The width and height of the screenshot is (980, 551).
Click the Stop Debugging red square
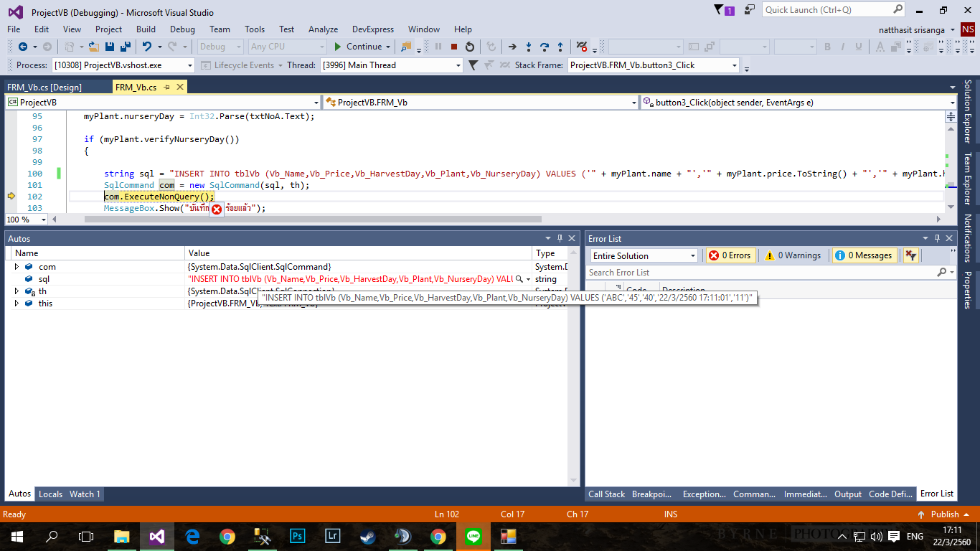[454, 47]
